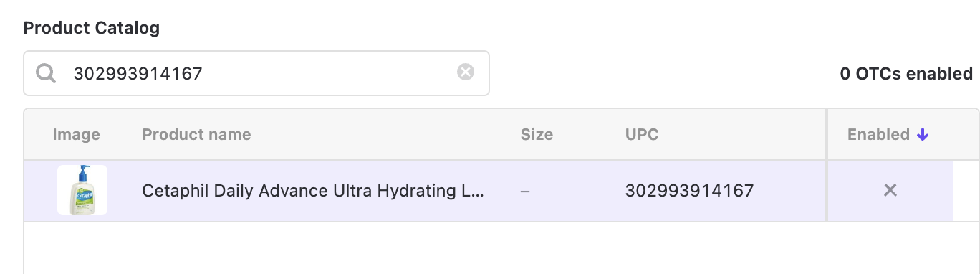The height and width of the screenshot is (274, 980).
Task: Click the Product Catalog heading
Action: [x=92, y=28]
